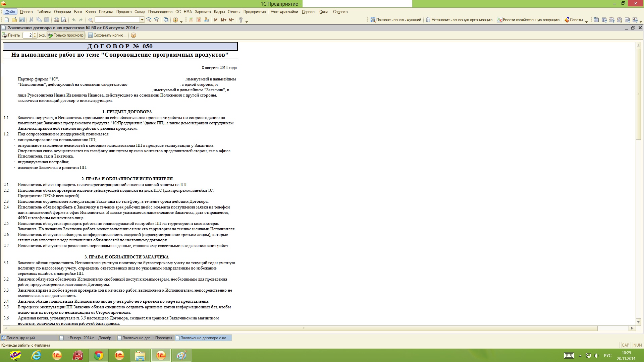Open the Справка menu
The image size is (644, 362).
coord(340,12)
